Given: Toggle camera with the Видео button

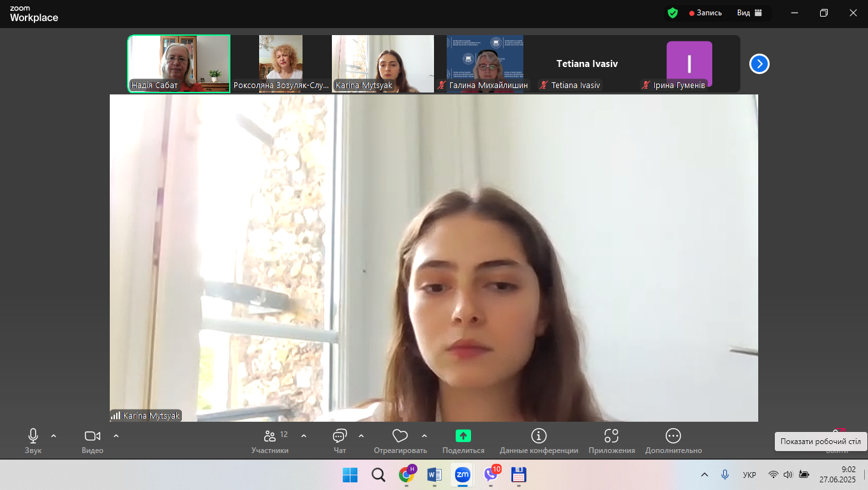Looking at the screenshot, I should click(93, 440).
